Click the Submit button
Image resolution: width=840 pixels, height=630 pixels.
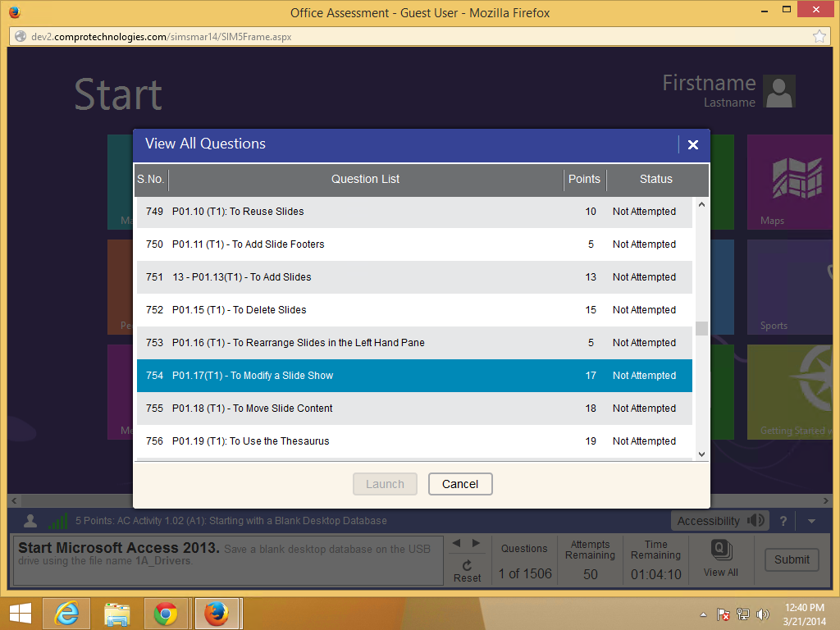792,559
